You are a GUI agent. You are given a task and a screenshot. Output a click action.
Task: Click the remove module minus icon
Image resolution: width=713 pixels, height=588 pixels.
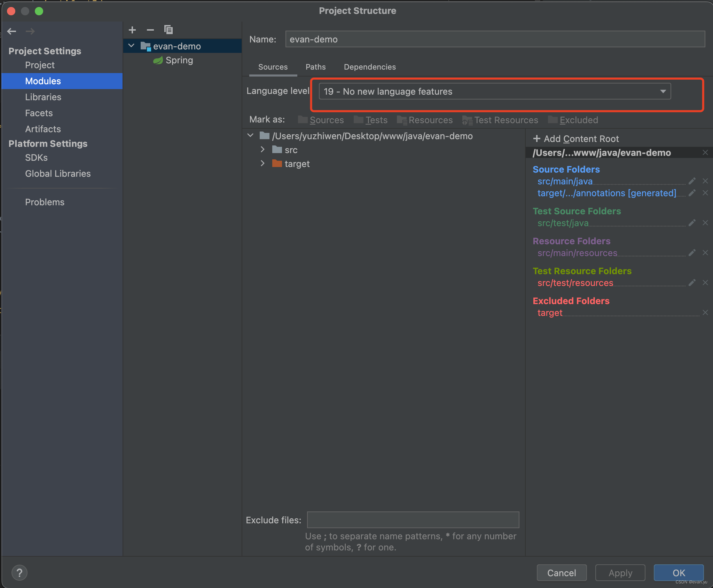[x=150, y=30]
